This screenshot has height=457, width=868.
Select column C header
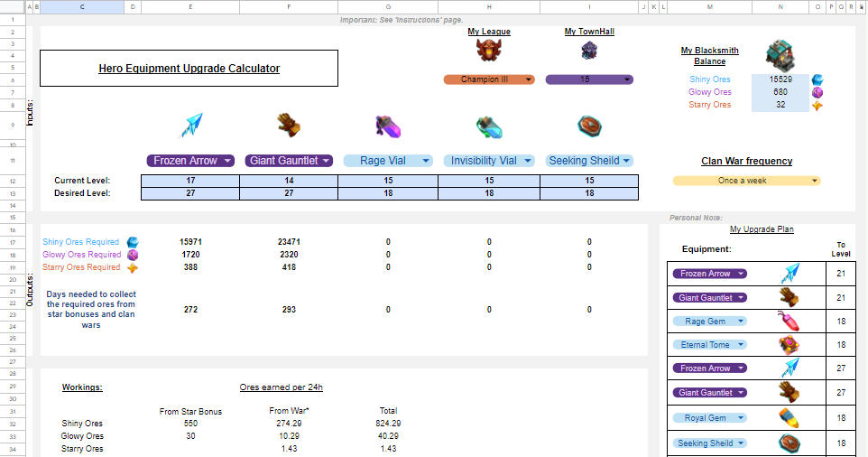click(x=82, y=6)
